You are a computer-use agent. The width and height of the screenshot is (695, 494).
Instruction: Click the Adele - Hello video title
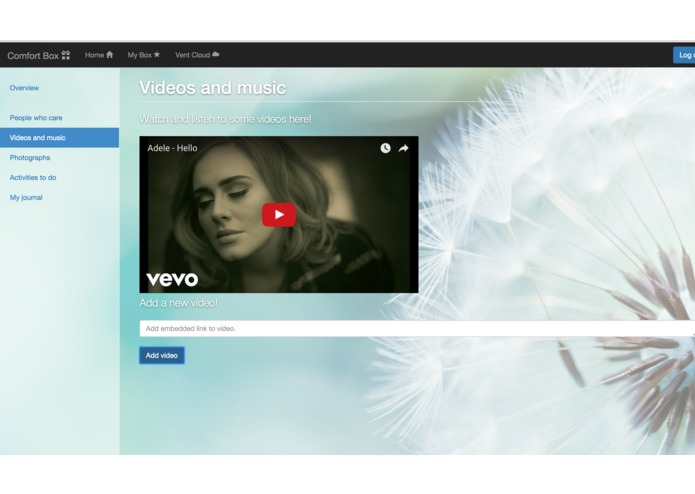pos(172,148)
